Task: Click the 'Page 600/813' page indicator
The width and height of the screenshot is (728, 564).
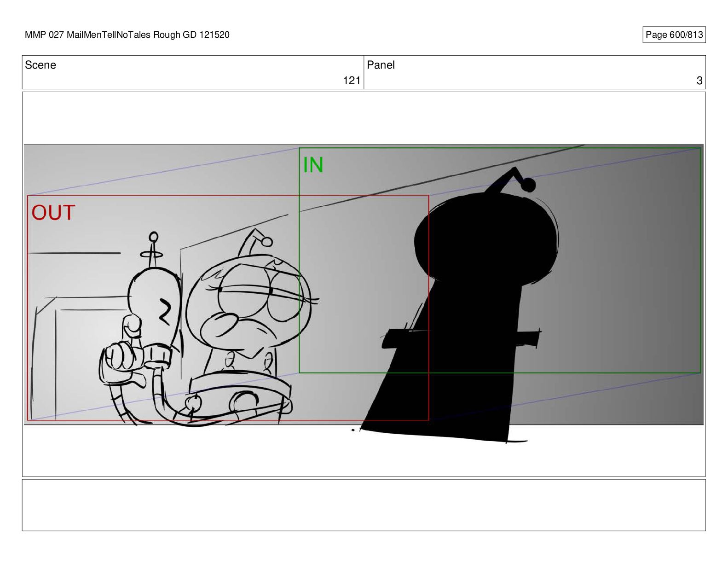Action: pyautogui.click(x=674, y=35)
